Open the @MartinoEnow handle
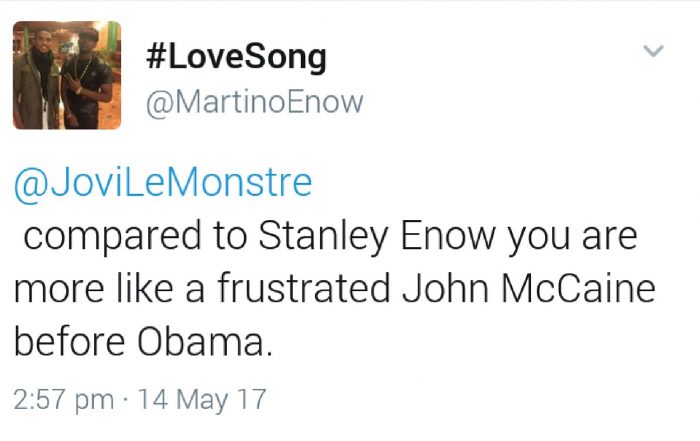 (254, 102)
